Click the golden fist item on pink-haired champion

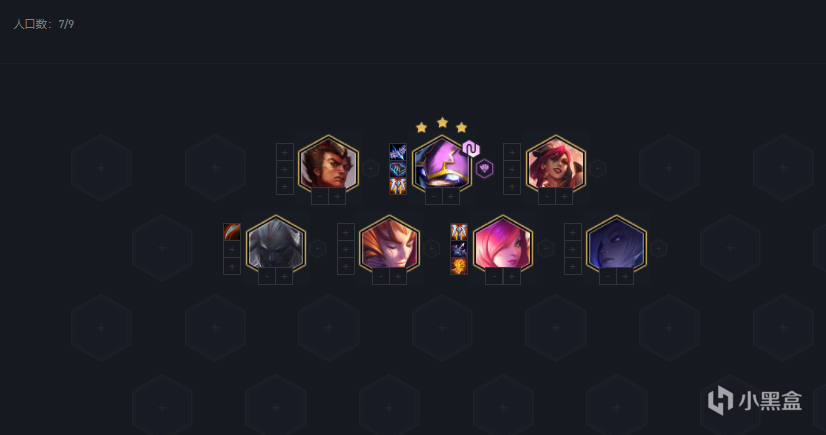click(459, 266)
